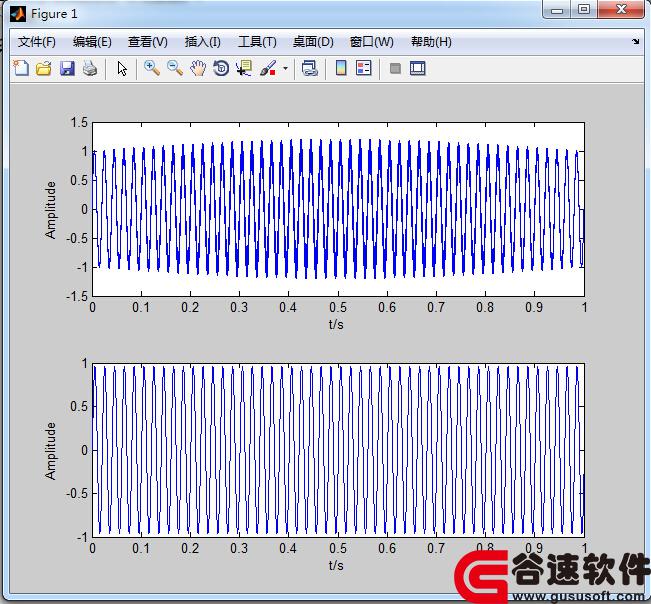Insert a colorbar using toolbar icon
Screen dimensions: 651x604
tap(341, 68)
